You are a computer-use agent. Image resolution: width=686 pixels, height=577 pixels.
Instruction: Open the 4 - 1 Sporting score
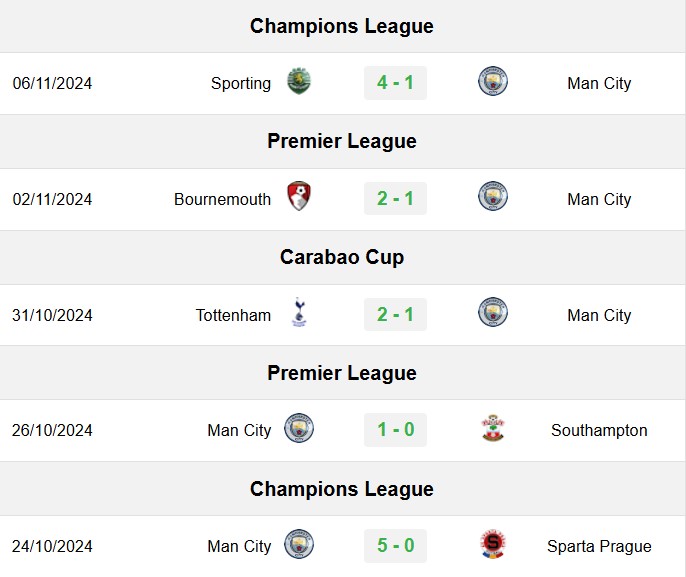(x=396, y=83)
